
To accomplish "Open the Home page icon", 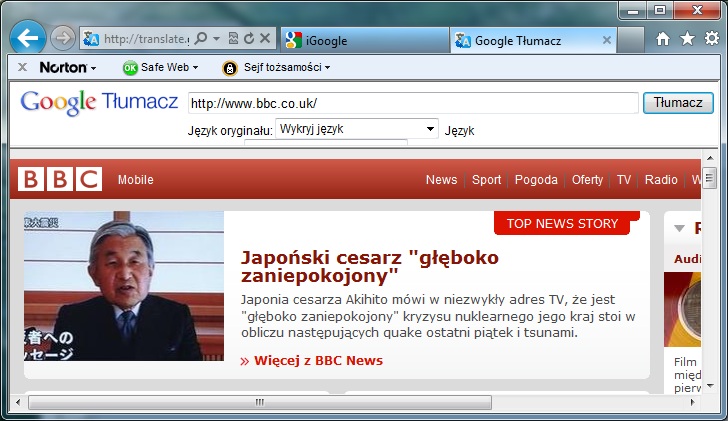I will 663,39.
